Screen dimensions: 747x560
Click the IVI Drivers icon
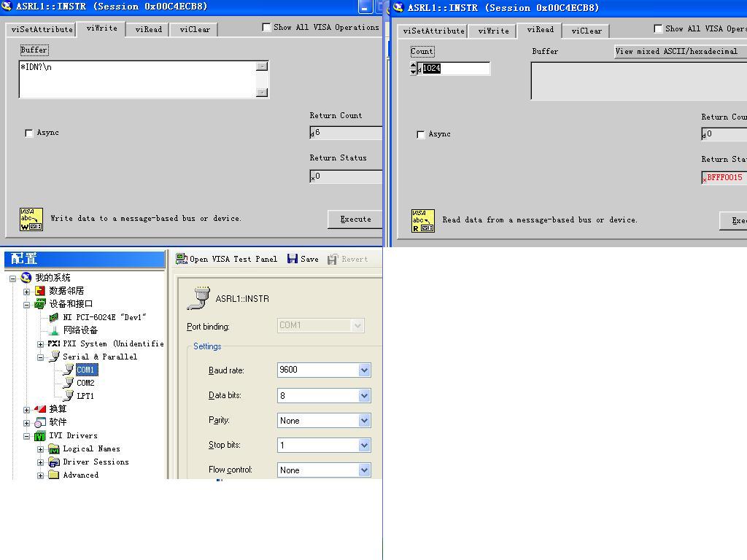[40, 436]
